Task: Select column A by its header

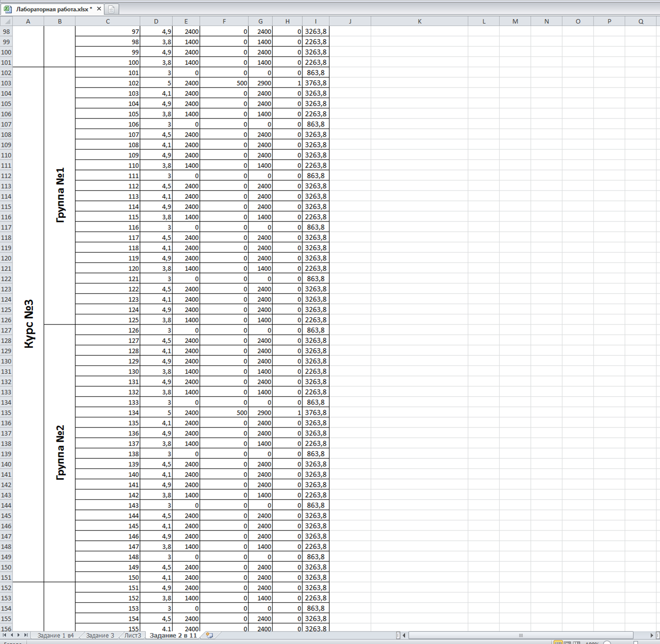Action: [x=28, y=21]
